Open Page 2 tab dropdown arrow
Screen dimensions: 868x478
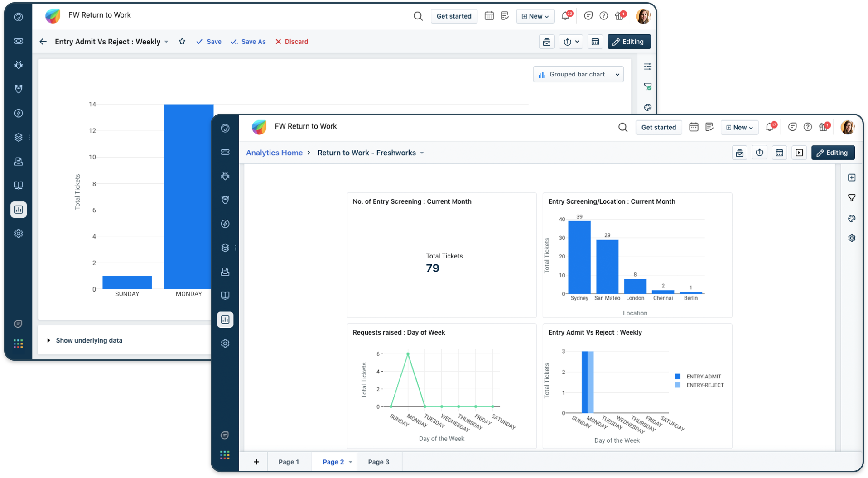tap(350, 462)
